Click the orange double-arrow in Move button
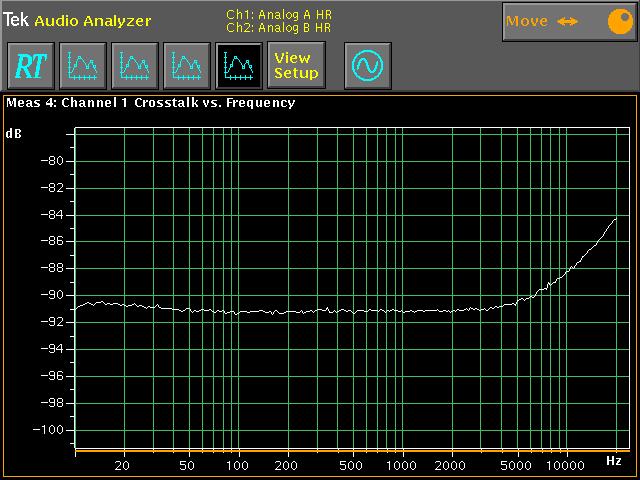 coord(567,21)
